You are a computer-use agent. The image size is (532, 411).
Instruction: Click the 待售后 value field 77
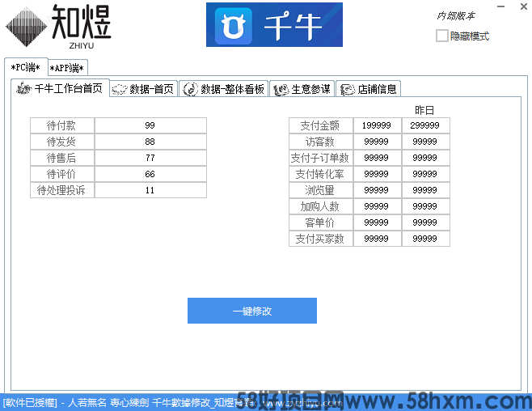150,158
